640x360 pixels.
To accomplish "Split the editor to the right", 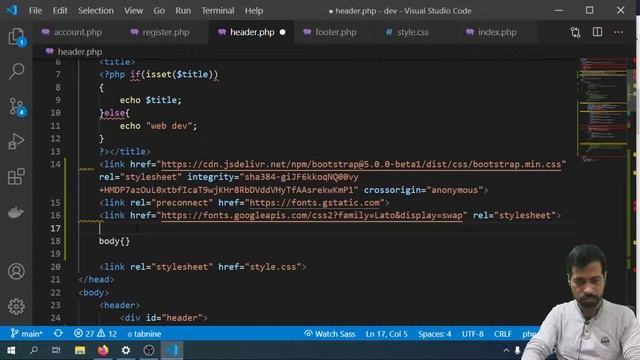I will [597, 32].
